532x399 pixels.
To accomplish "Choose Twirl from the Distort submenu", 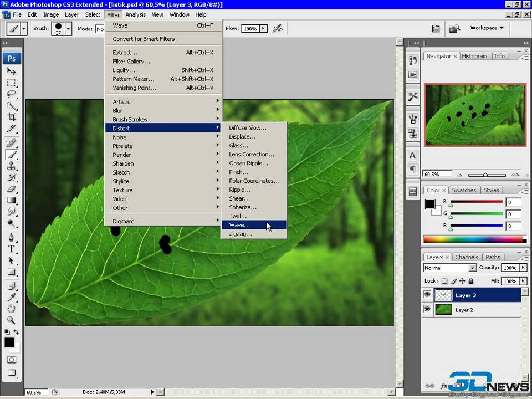I will (254, 216).
